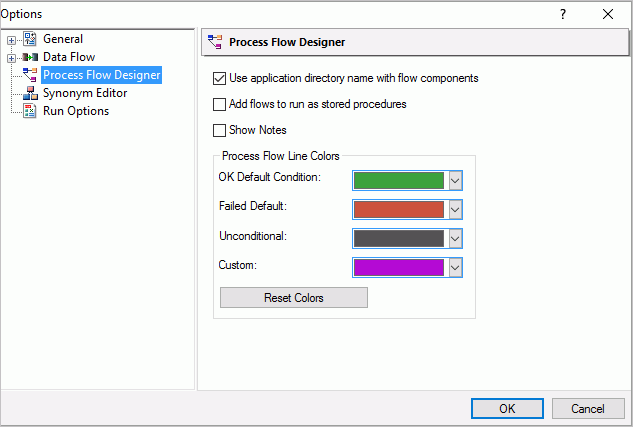
Task: Select Run Options in options tree
Action: [x=76, y=111]
